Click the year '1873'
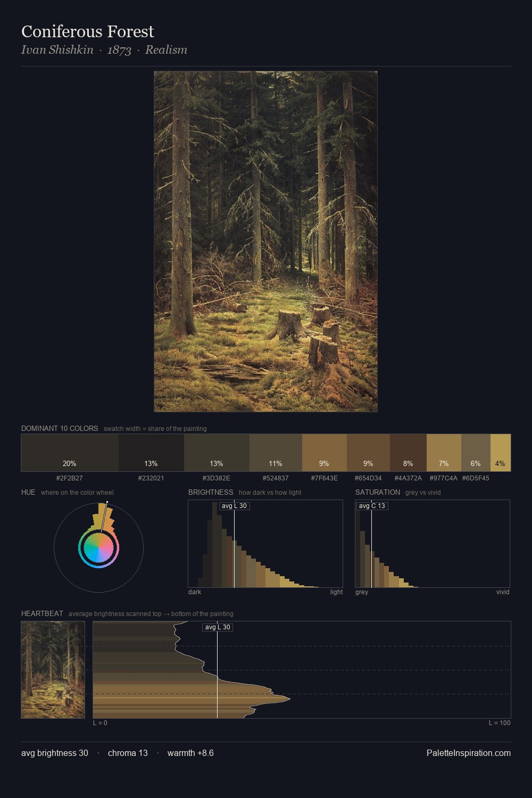The width and height of the screenshot is (532, 798). [119, 50]
